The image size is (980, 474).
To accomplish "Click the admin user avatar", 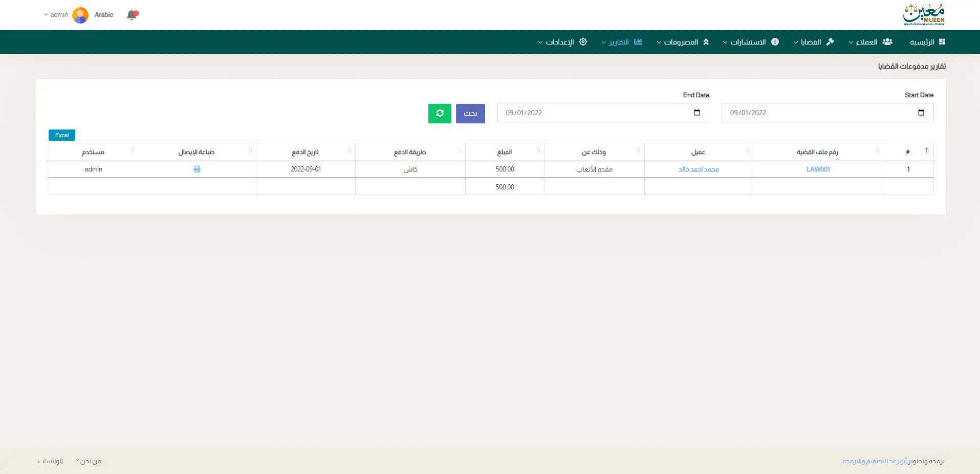I will point(80,15).
